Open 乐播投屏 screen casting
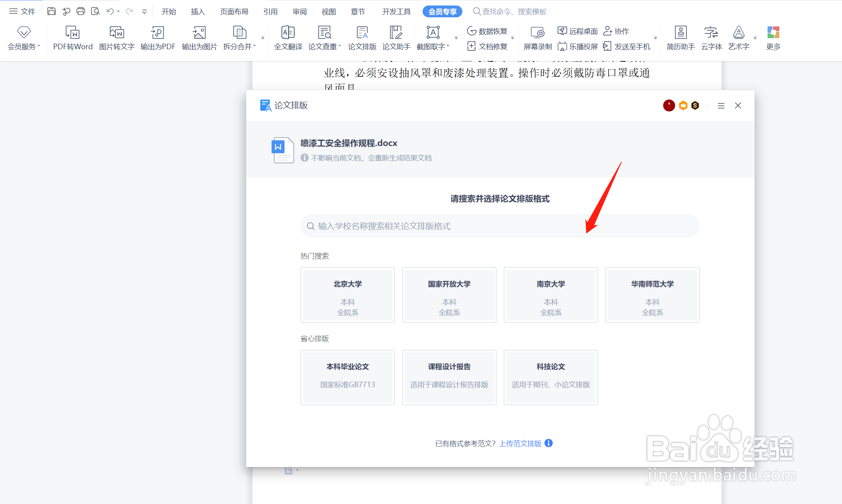This screenshot has height=504, width=842. click(x=578, y=46)
